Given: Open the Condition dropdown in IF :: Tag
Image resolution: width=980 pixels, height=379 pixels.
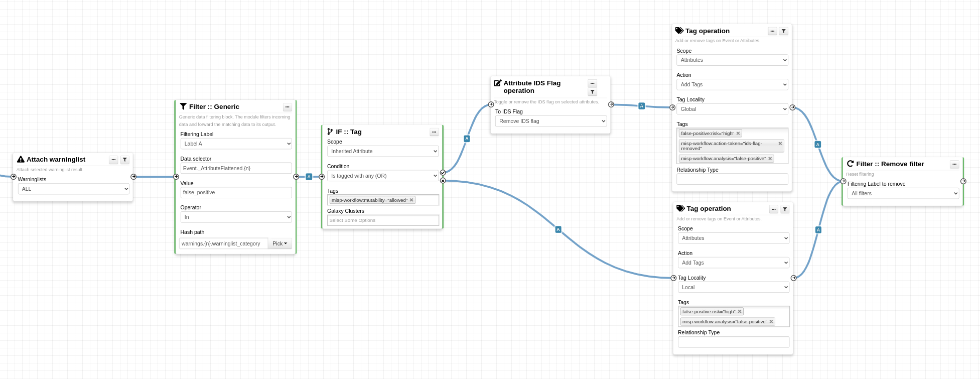Looking at the screenshot, I should click(383, 176).
